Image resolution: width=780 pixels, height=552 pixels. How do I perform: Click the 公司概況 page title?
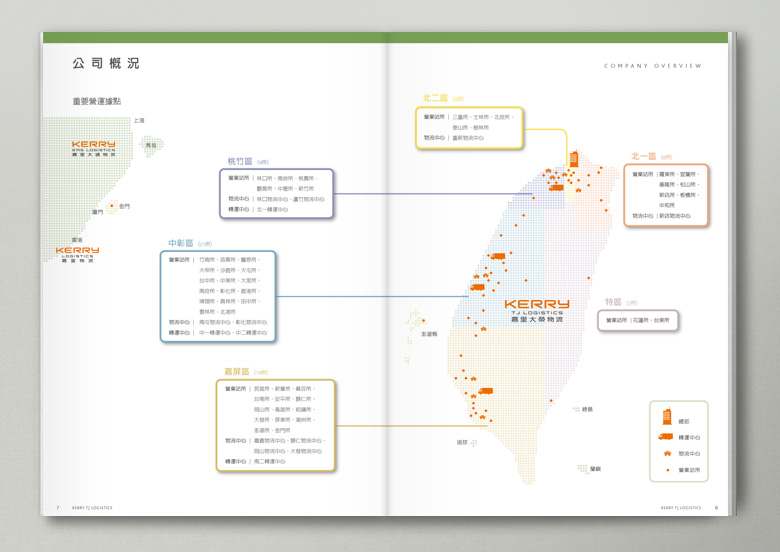click(106, 63)
